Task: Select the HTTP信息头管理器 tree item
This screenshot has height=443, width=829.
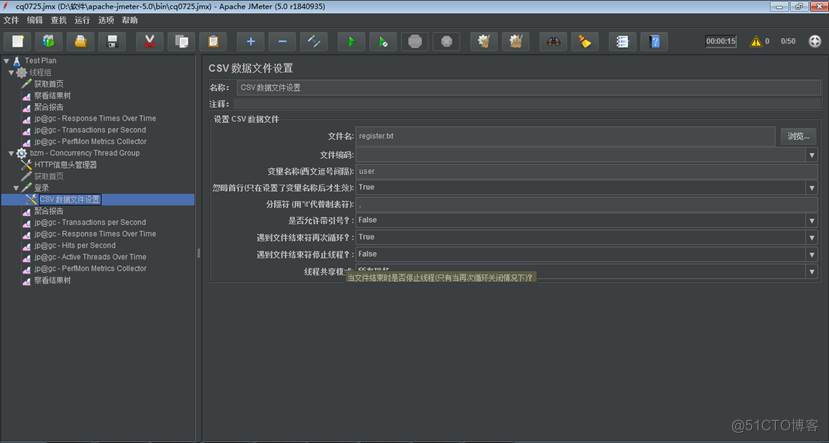Action: 66,165
